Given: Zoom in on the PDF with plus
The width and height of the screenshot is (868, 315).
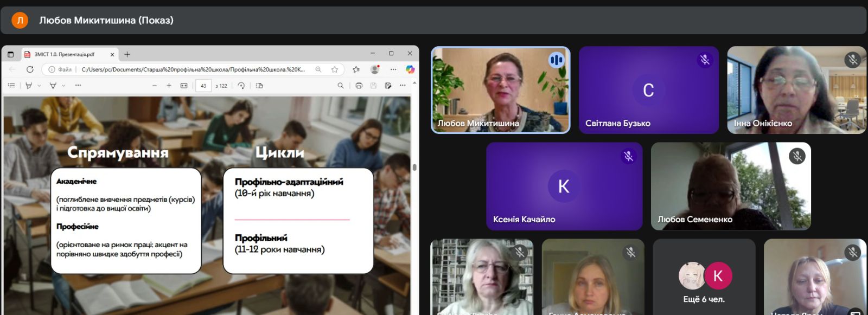Looking at the screenshot, I should coord(169,86).
